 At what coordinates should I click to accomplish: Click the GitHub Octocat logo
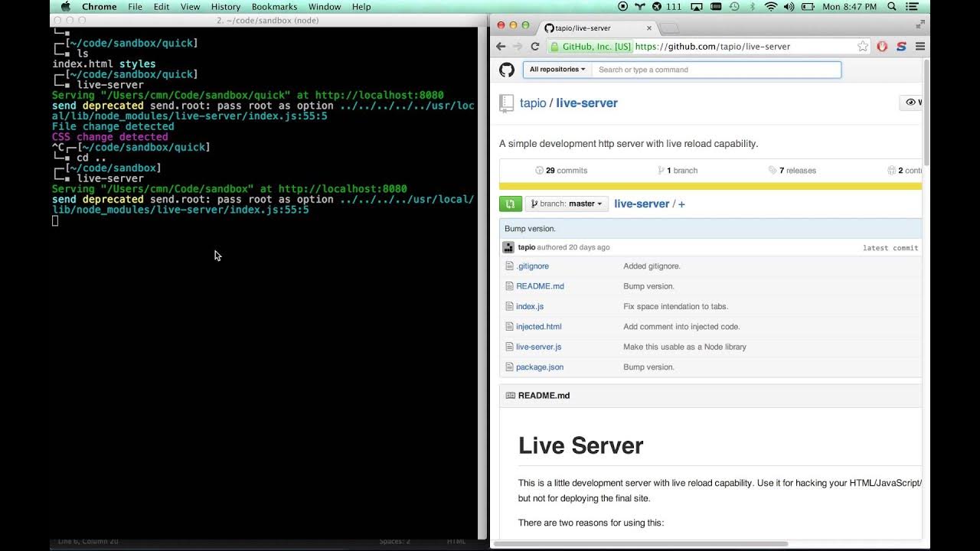[507, 70]
